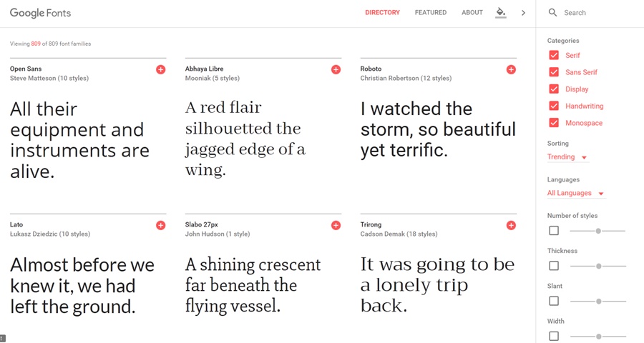Image resolution: width=644 pixels, height=343 pixels.
Task: Go to Google Fonts home logo
Action: click(40, 13)
